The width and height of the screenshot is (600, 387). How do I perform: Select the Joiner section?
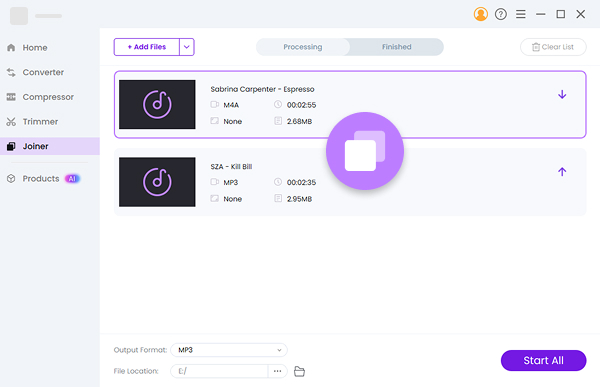pos(50,146)
